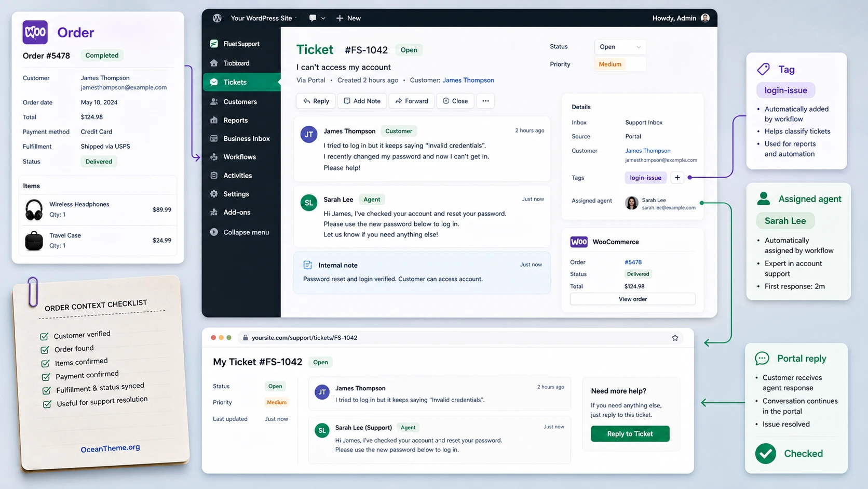868x489 pixels.
Task: Toggle the Order found checkbox
Action: (x=45, y=350)
